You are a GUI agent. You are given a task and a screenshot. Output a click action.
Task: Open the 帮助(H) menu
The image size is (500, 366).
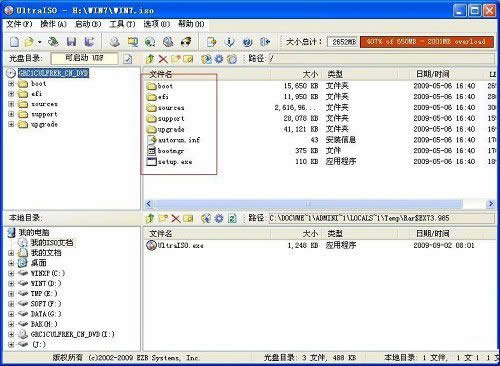[x=191, y=24]
